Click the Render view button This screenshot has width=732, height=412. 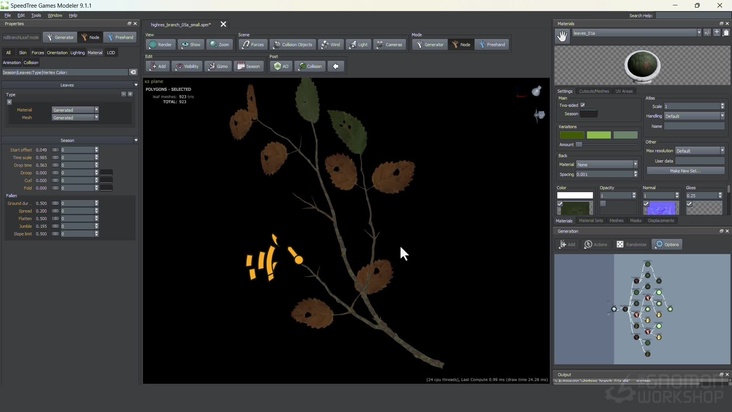[161, 44]
